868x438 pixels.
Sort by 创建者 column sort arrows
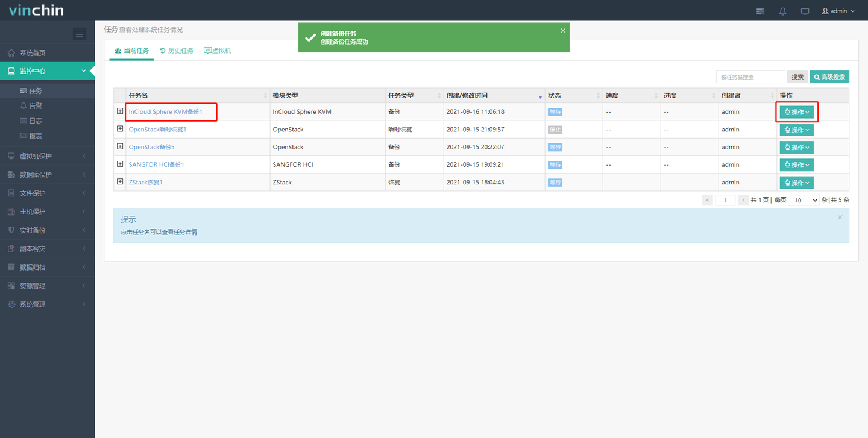[x=772, y=96]
